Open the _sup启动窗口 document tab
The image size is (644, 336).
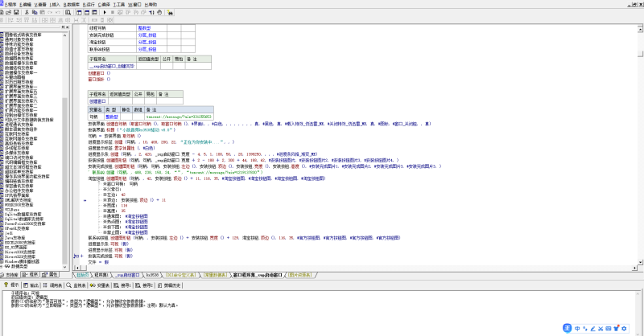(127, 275)
